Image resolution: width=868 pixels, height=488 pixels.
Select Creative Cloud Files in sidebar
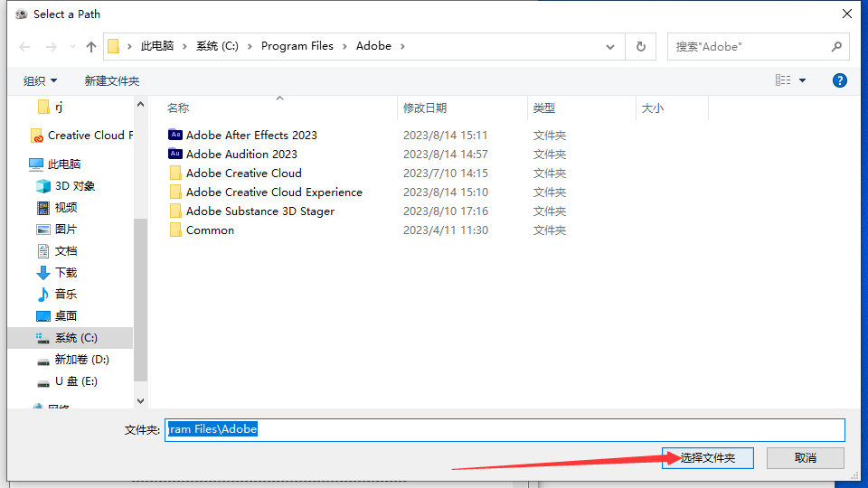89,135
